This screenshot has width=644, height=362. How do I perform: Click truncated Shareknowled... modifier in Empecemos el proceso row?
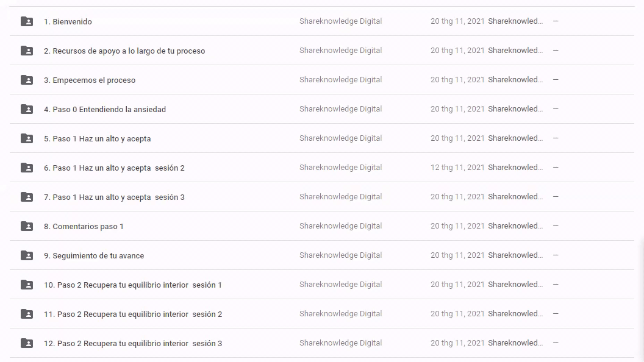pos(515,80)
